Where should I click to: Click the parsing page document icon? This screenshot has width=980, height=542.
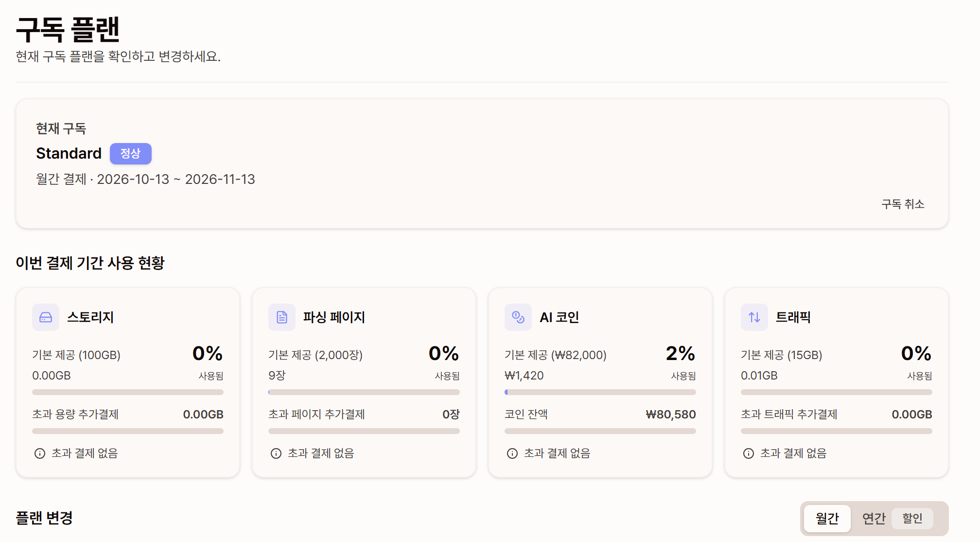[282, 317]
